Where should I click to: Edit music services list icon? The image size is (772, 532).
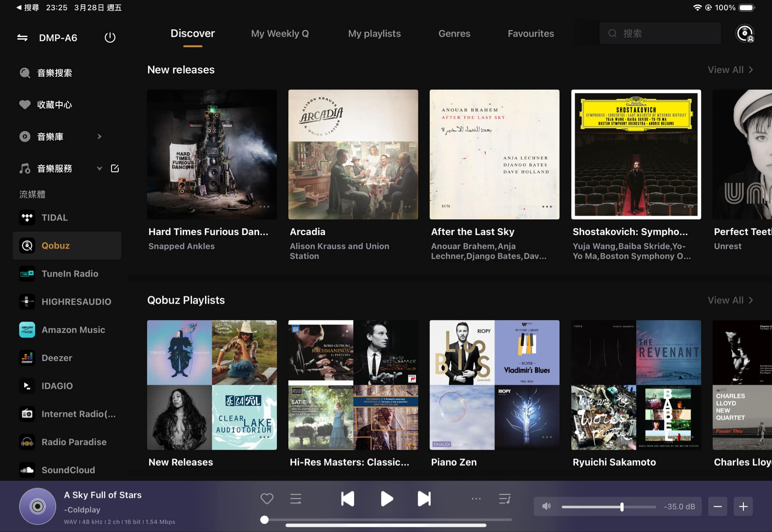[115, 168]
